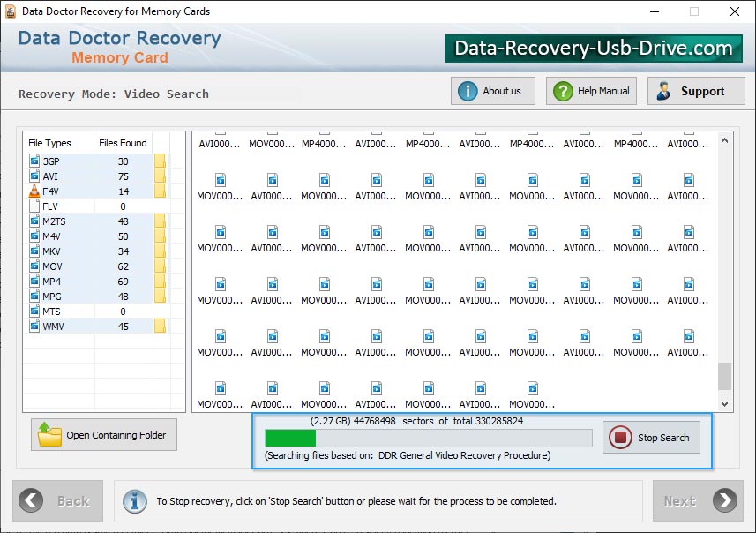Select the MOV file type icon in list

tap(34, 266)
